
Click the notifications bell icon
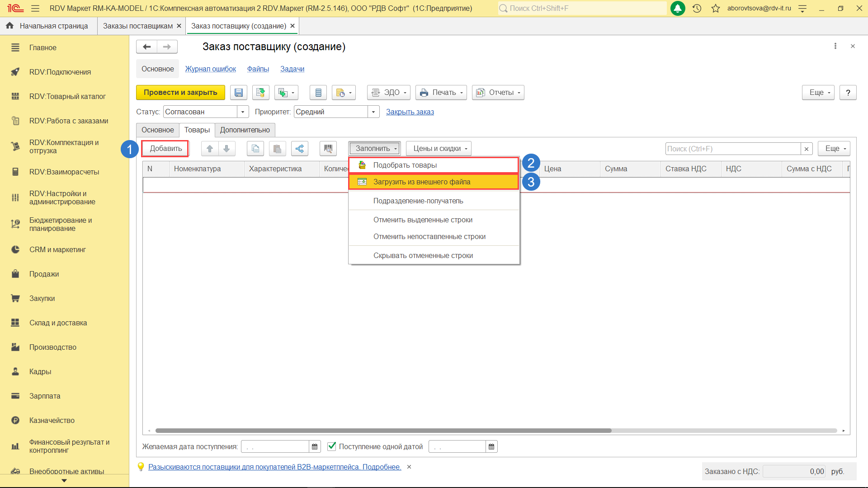pyautogui.click(x=677, y=8)
